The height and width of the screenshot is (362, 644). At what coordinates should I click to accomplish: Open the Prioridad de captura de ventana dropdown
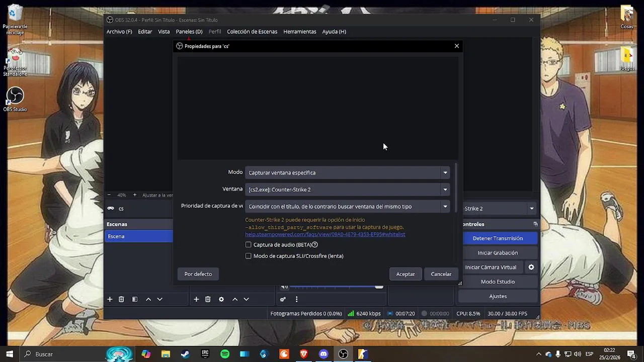347,207
